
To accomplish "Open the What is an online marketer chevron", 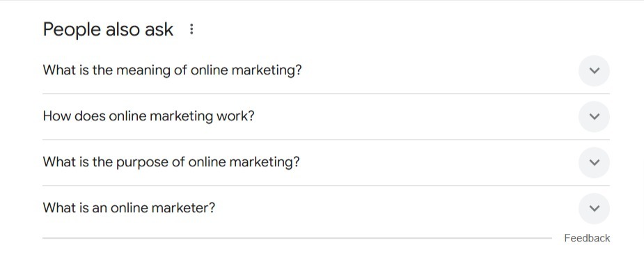I will (x=594, y=209).
